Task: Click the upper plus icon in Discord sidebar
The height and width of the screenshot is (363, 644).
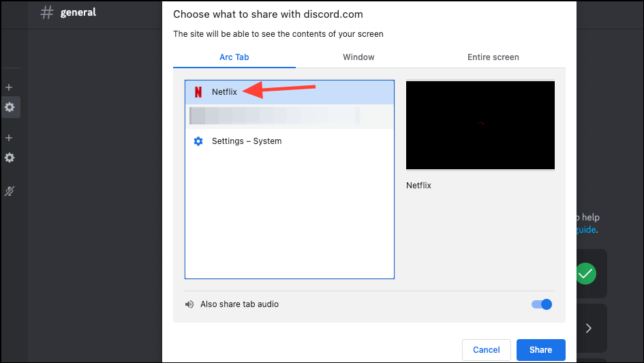Action: 9,87
